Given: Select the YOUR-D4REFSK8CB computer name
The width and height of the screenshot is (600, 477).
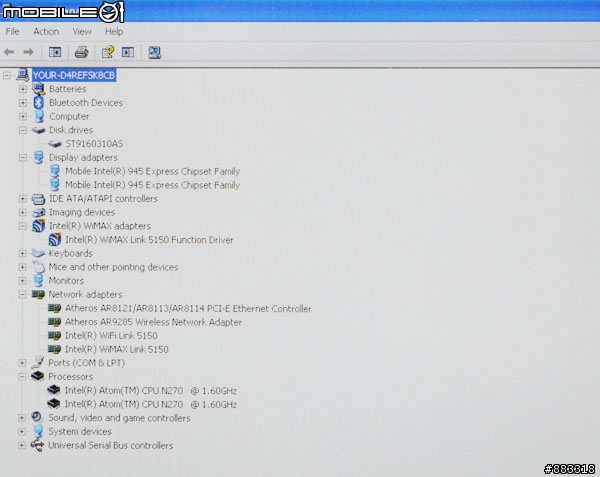Looking at the screenshot, I should [x=74, y=75].
